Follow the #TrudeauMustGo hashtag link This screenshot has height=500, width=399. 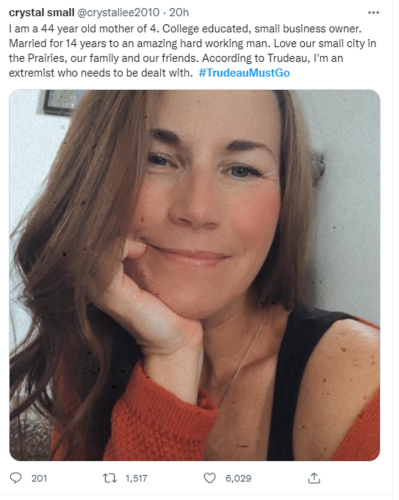point(244,73)
